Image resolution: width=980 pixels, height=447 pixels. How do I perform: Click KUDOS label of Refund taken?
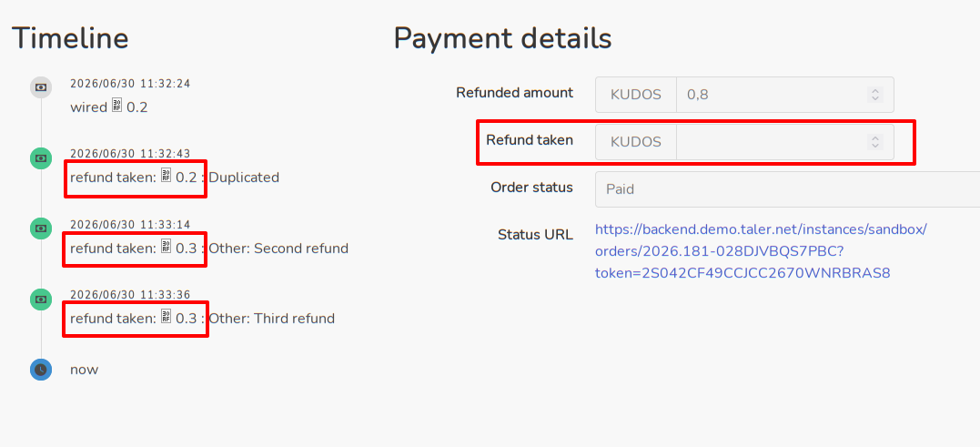[636, 142]
